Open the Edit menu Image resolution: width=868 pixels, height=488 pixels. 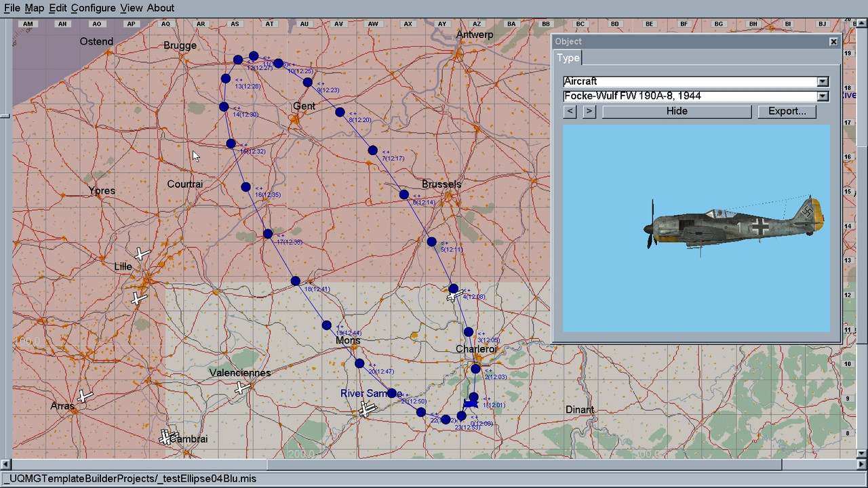(x=58, y=8)
